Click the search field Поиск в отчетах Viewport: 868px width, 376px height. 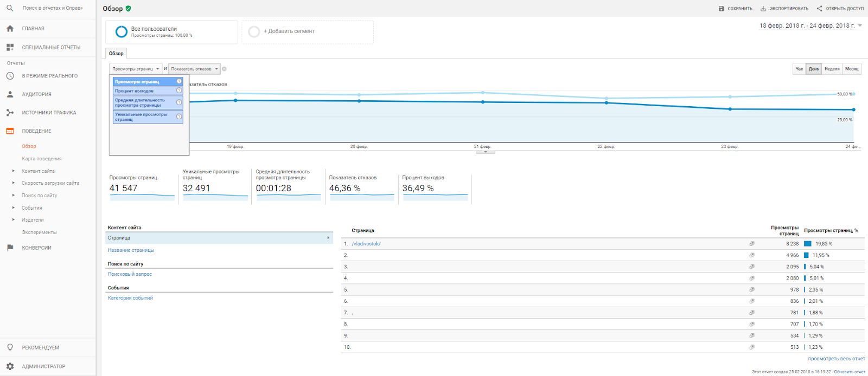[x=53, y=8]
